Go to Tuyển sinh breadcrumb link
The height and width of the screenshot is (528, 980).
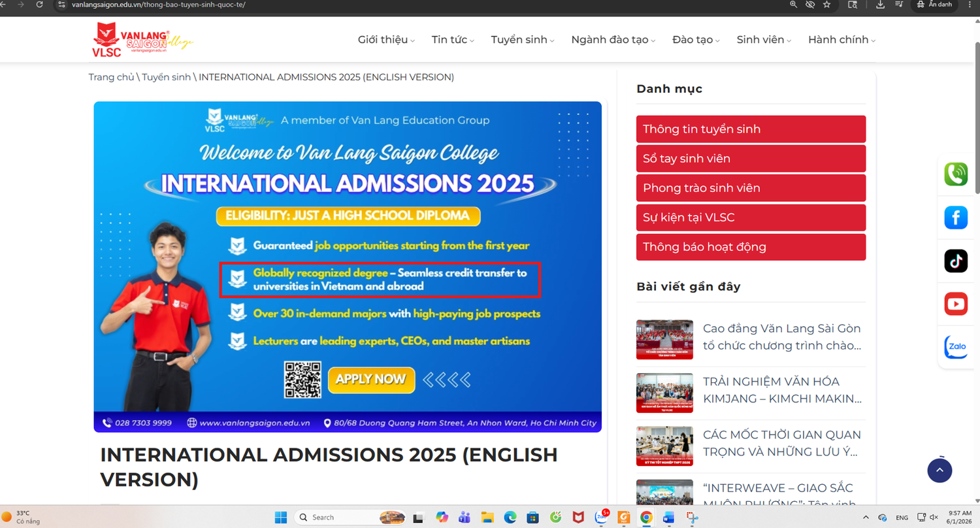click(167, 77)
